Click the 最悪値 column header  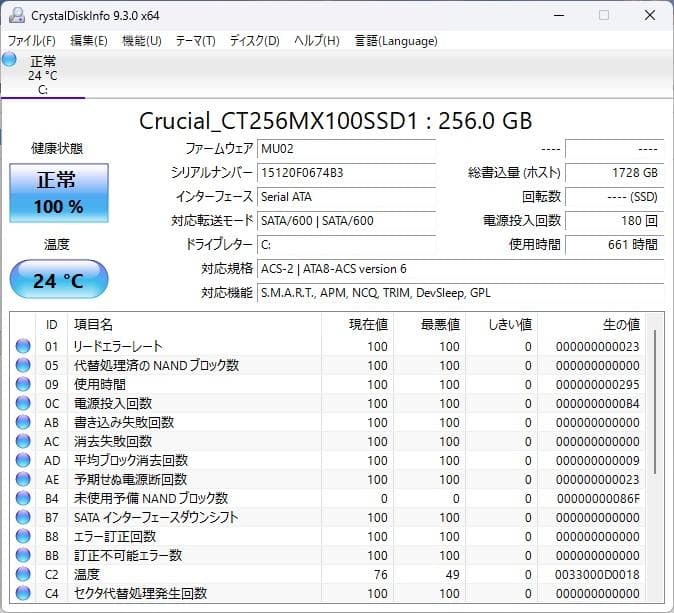click(429, 325)
